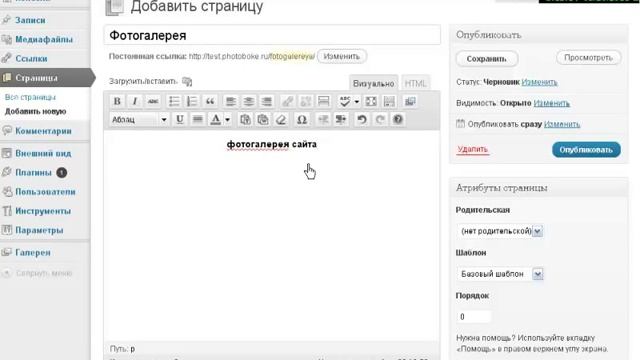Insert a numbered list
Viewport: 640px width, 360px height.
pyautogui.click(x=192, y=101)
